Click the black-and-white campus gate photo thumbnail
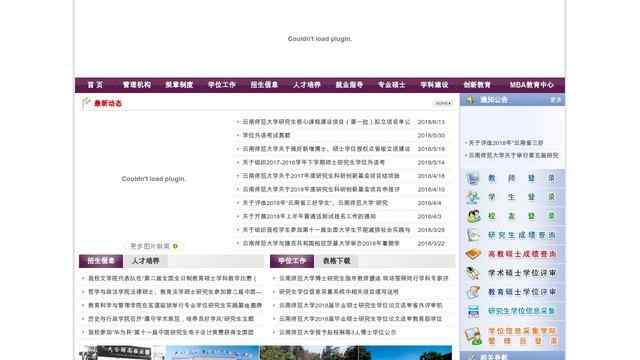The width and height of the screenshot is (640, 360). tap(122, 353)
